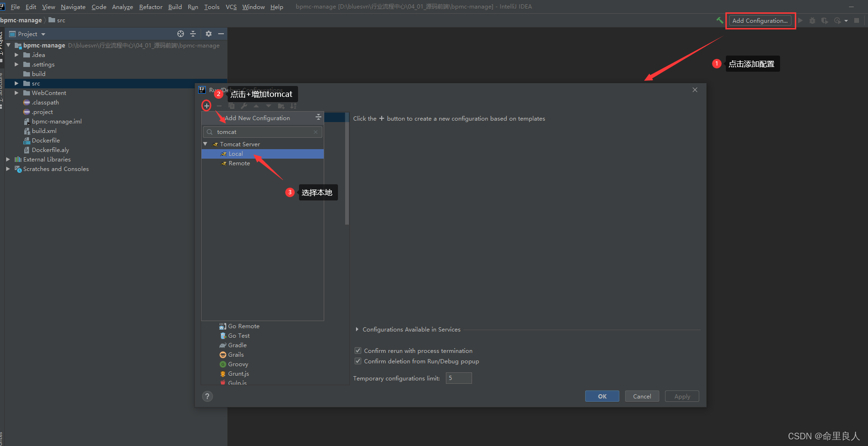Click the move up triangle icon
Screen dimensions: 868x446
pos(256,106)
